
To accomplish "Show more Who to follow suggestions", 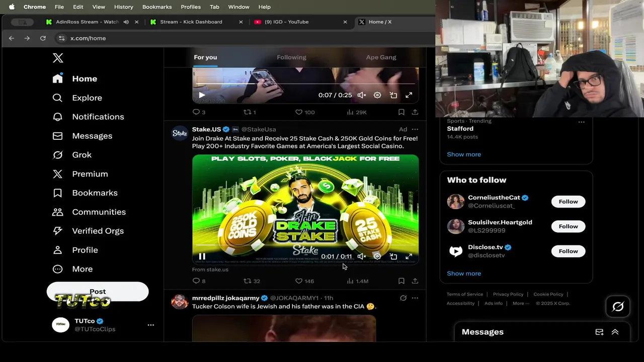I will 464,274.
